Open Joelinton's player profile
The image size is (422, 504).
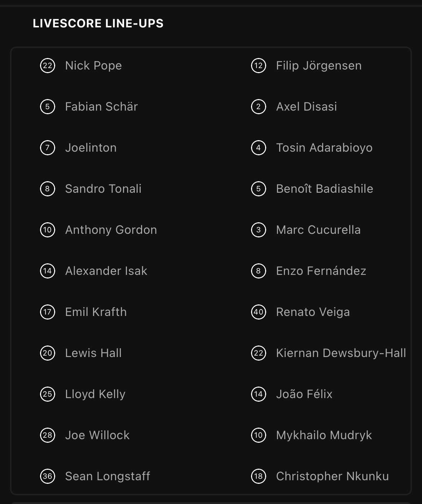[91, 148]
